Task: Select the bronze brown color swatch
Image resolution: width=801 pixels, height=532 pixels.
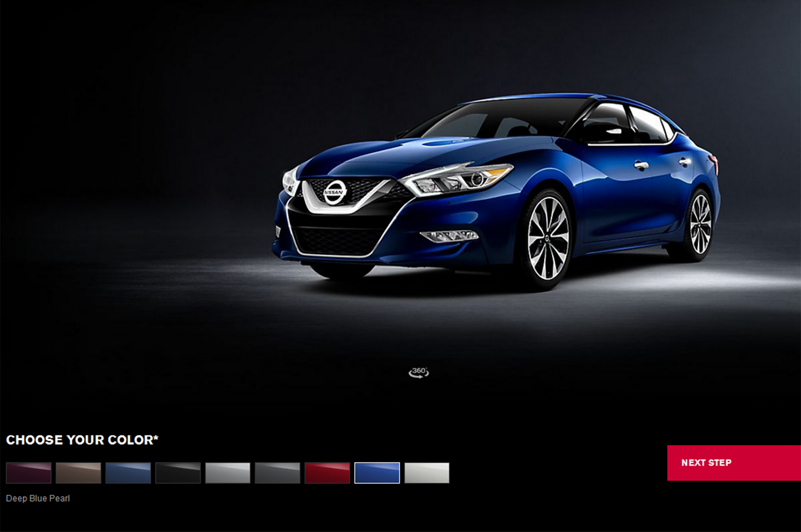Action: 78,473
